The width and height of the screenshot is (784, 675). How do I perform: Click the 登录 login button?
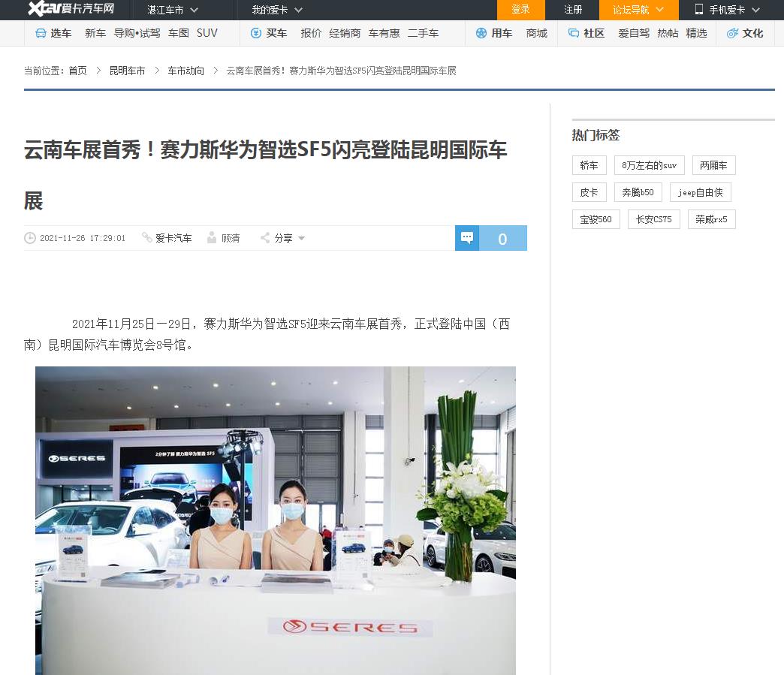[520, 10]
